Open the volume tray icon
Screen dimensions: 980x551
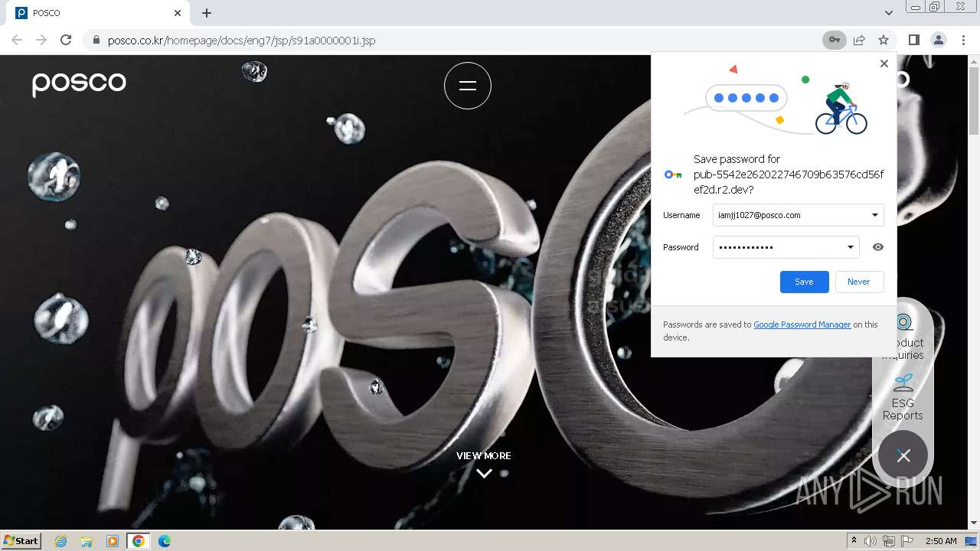[x=871, y=541]
